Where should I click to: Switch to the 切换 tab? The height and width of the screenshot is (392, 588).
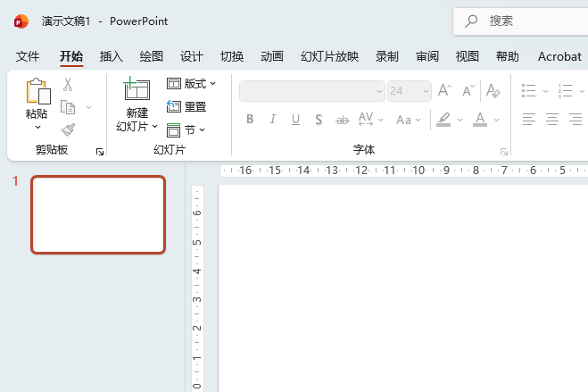[232, 56]
